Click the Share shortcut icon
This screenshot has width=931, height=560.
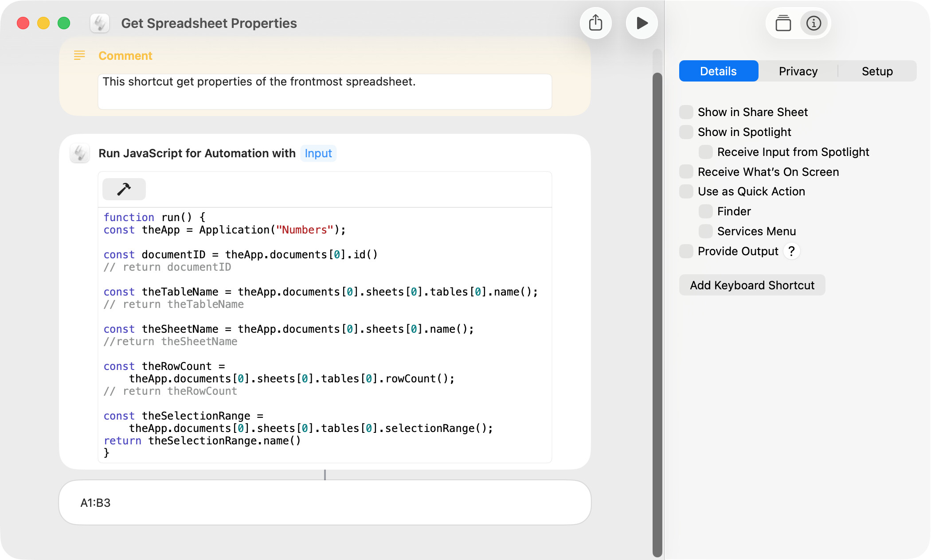coord(595,23)
